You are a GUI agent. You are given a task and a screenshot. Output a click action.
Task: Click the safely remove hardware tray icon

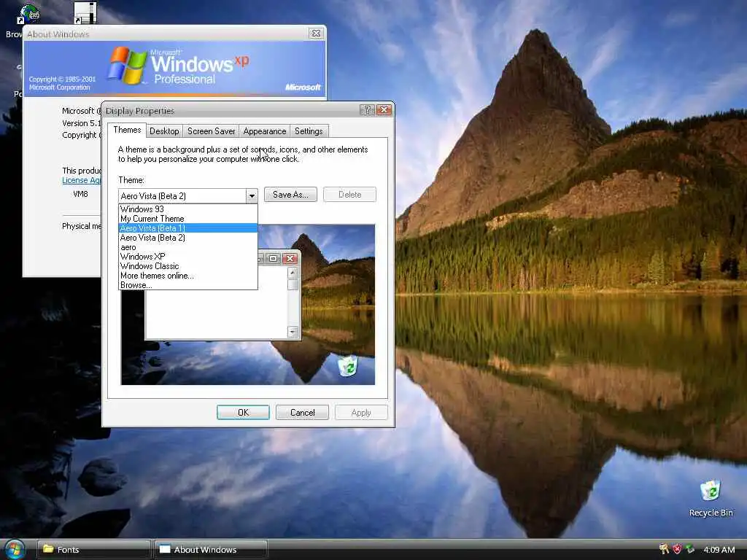click(x=690, y=549)
